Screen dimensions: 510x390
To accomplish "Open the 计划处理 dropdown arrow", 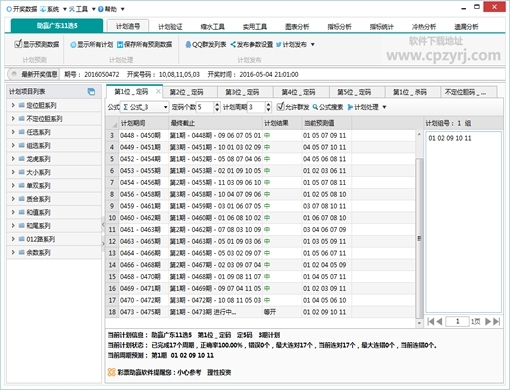I will 384,107.
